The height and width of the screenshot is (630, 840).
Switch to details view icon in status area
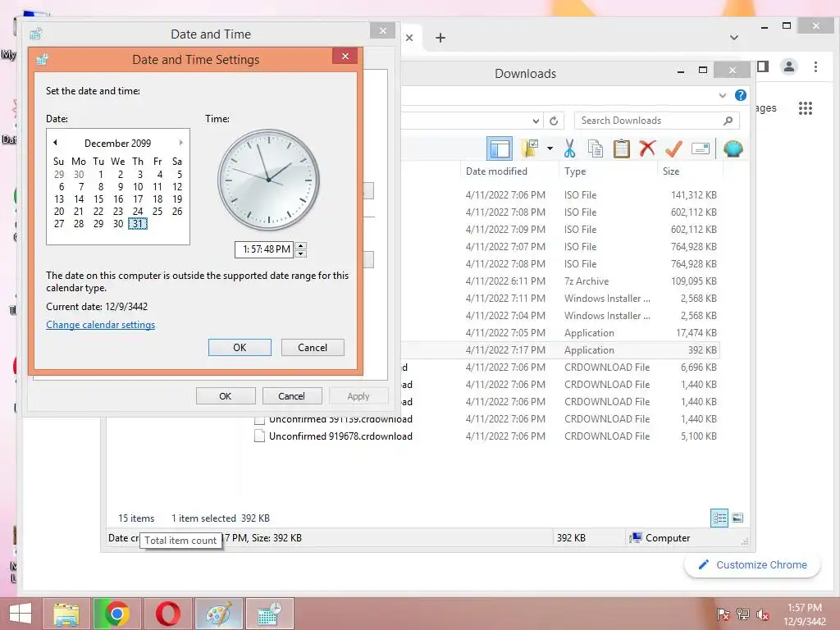[719, 518]
